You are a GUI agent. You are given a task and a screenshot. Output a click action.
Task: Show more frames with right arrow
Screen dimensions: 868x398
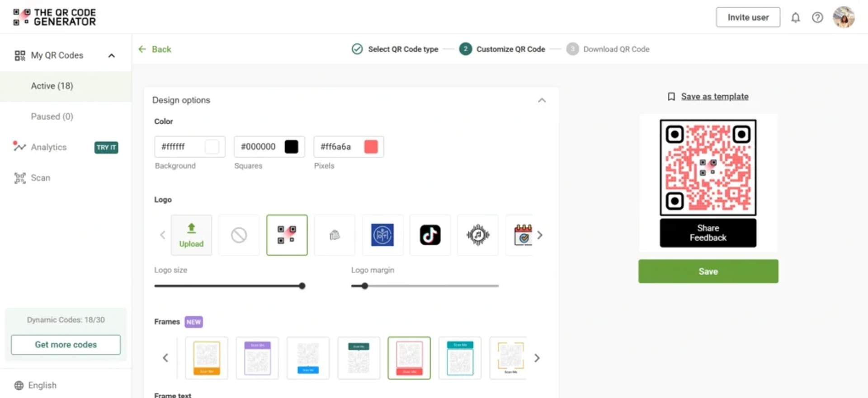(537, 358)
